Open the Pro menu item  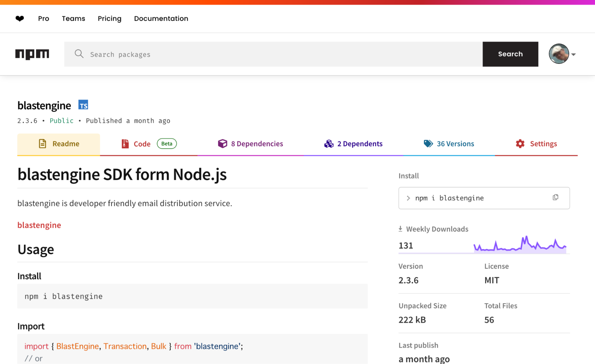(x=43, y=18)
